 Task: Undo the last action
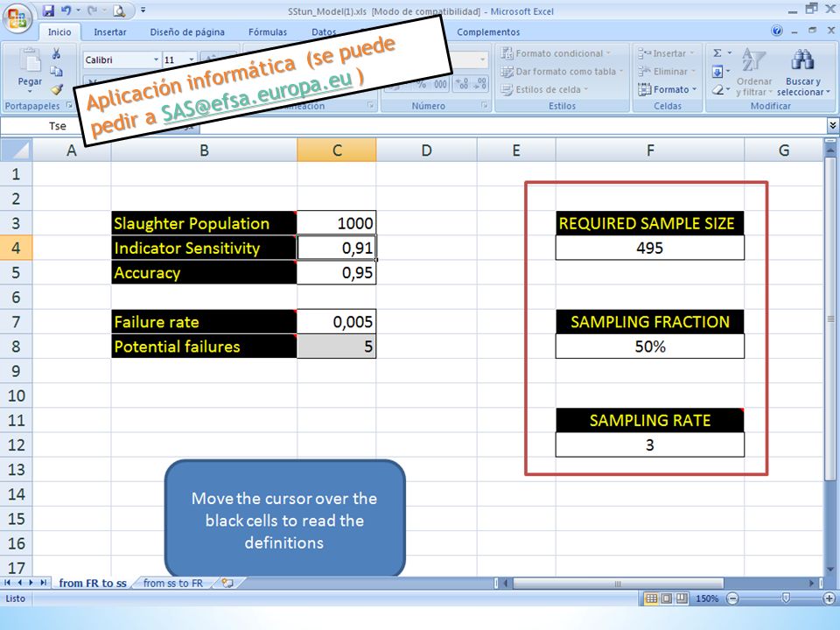tap(66, 10)
